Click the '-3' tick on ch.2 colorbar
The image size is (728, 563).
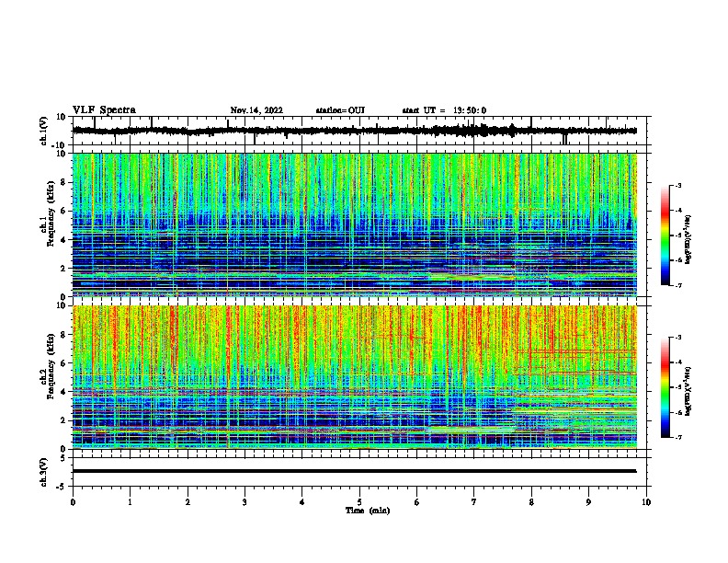(x=678, y=338)
